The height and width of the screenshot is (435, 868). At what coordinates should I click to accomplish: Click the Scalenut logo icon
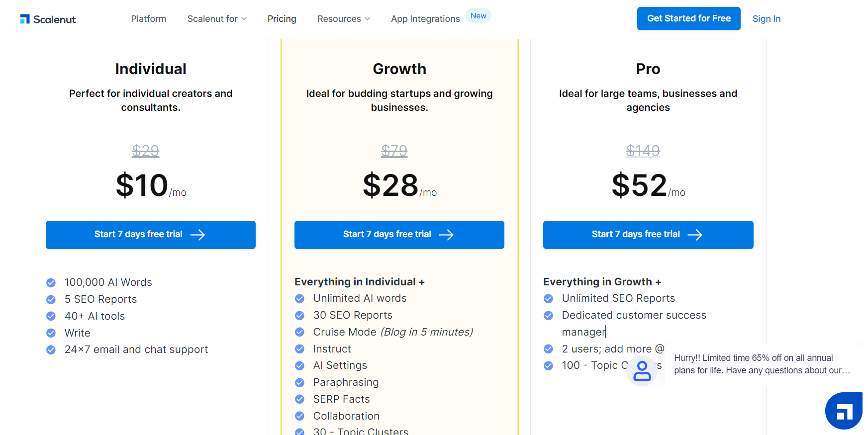(x=25, y=19)
